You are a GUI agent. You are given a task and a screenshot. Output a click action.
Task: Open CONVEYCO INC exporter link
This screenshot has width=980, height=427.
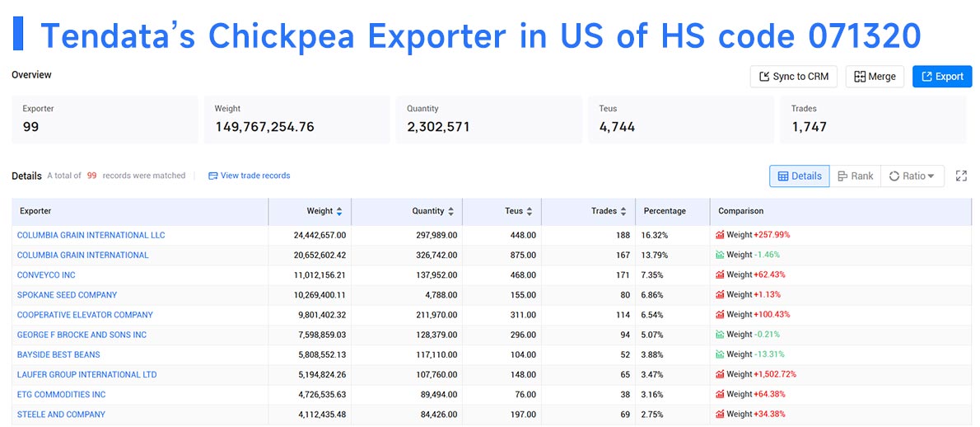coord(46,275)
